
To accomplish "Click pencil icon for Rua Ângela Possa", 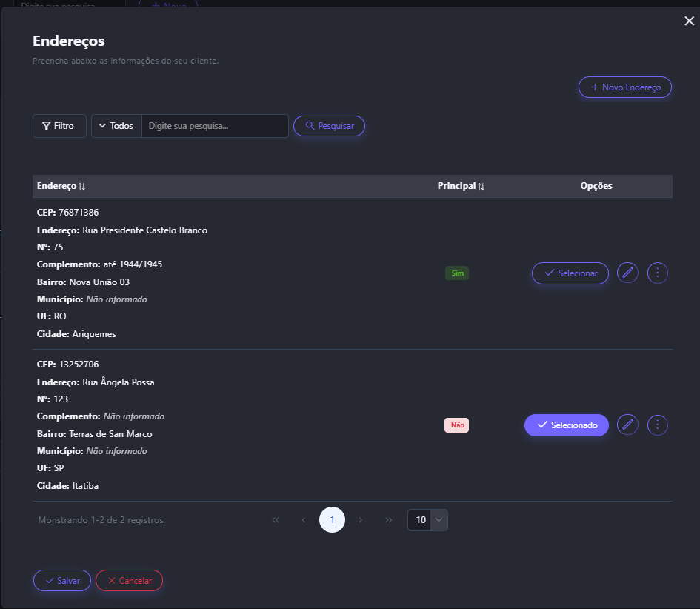I will pos(627,425).
